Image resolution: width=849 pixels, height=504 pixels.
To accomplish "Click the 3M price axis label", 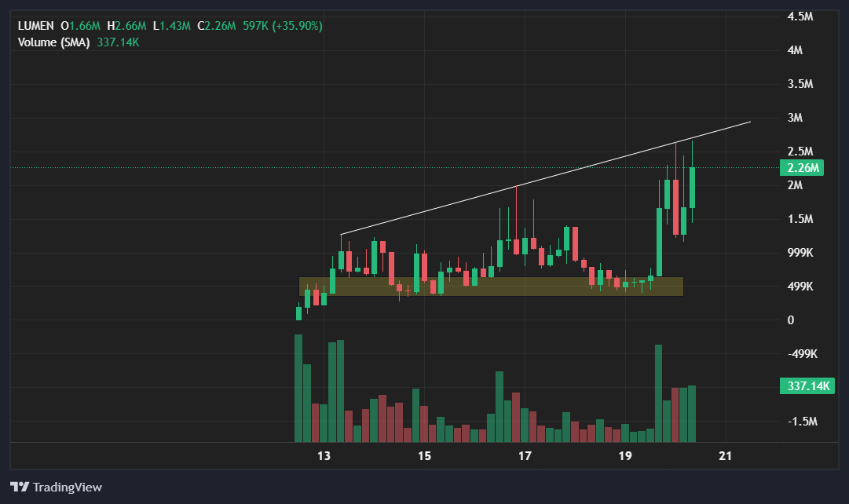I will (795, 118).
